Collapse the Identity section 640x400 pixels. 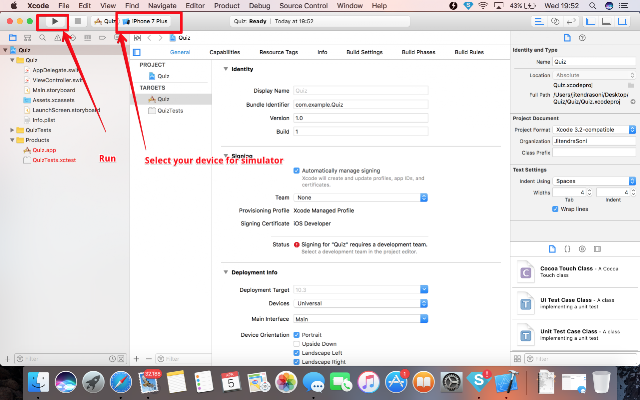coord(225,69)
